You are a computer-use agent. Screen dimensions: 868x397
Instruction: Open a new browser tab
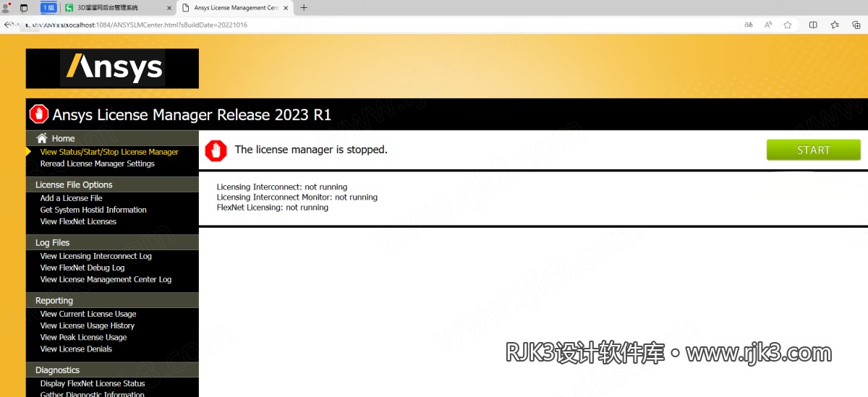tap(304, 8)
